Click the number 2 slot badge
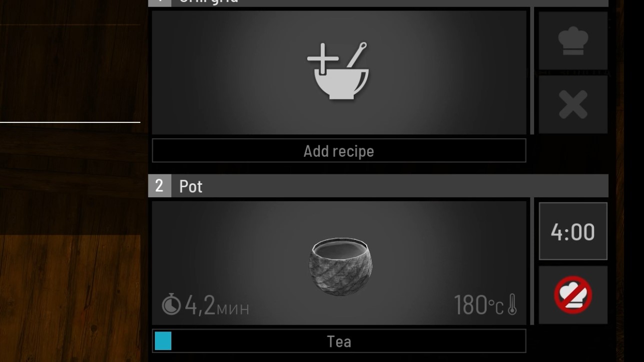644x362 pixels. click(x=159, y=186)
